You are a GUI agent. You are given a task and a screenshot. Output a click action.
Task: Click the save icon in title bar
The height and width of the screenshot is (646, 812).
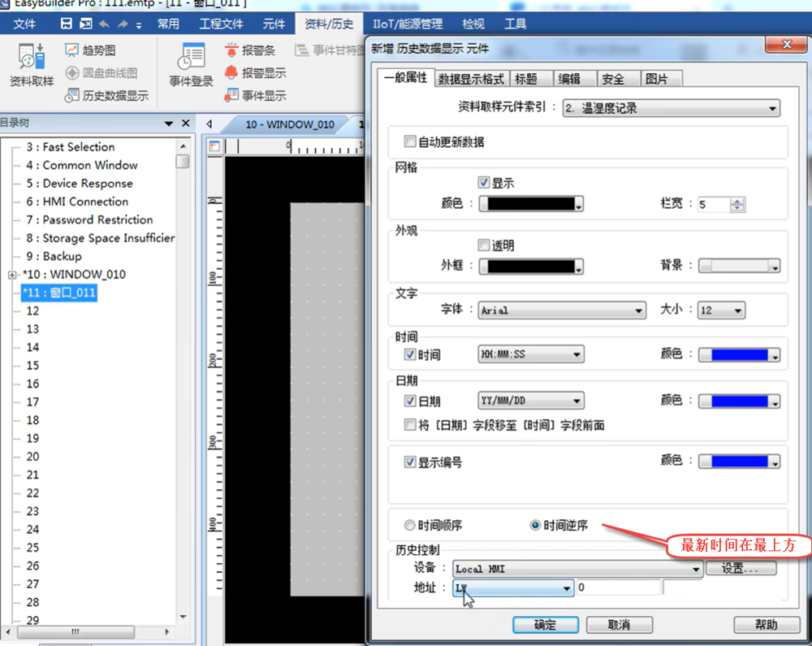pos(67,24)
